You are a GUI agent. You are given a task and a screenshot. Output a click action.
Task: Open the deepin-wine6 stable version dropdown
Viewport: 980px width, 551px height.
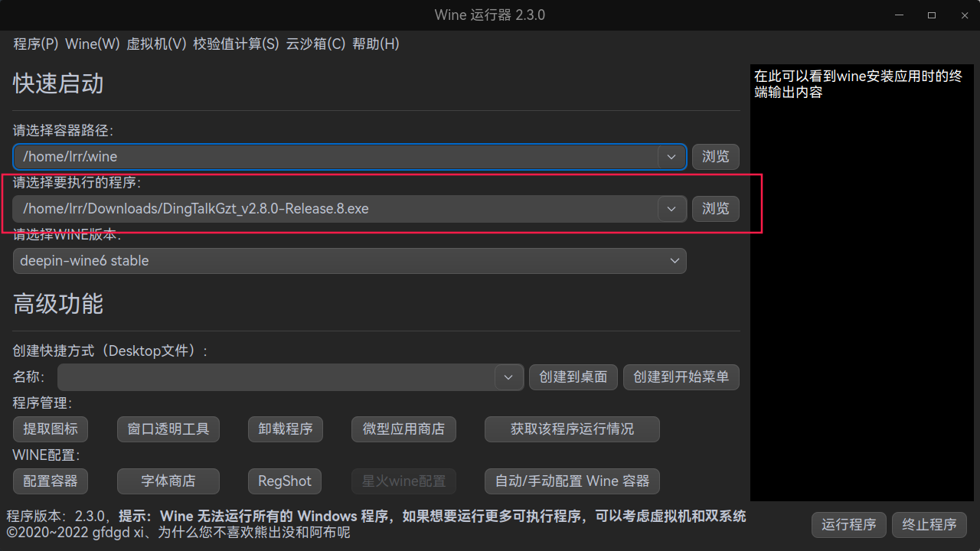350,261
